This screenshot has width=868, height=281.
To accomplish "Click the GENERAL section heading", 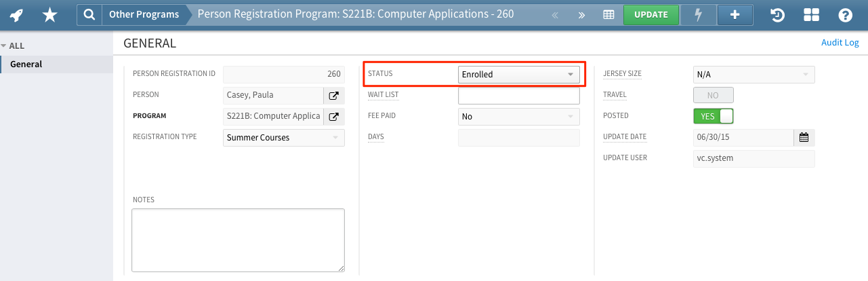I will coord(150,43).
